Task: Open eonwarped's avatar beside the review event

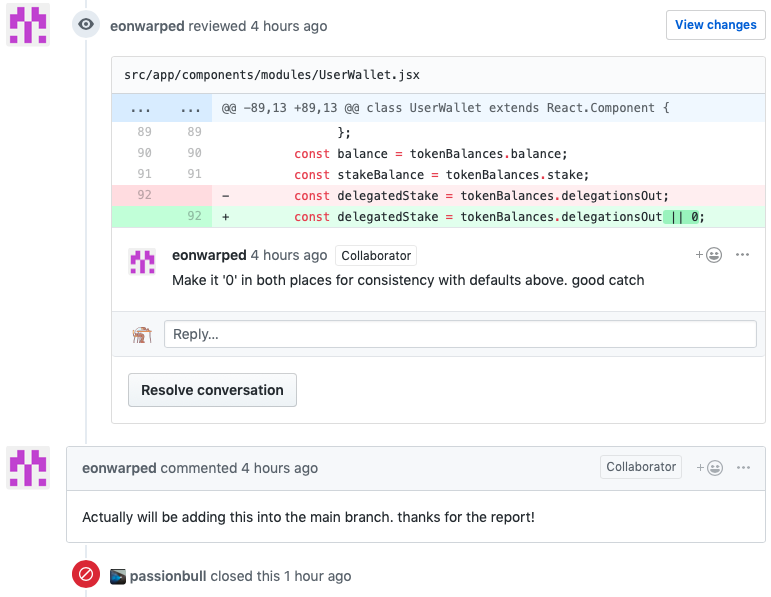Action: point(28,25)
